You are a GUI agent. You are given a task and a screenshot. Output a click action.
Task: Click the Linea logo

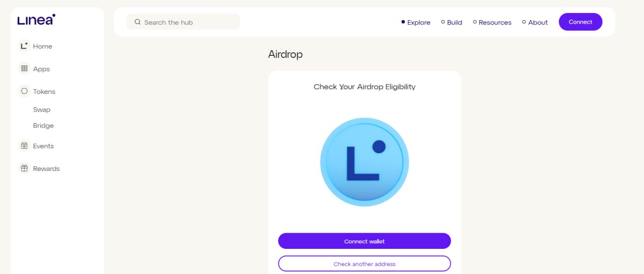[x=36, y=20]
